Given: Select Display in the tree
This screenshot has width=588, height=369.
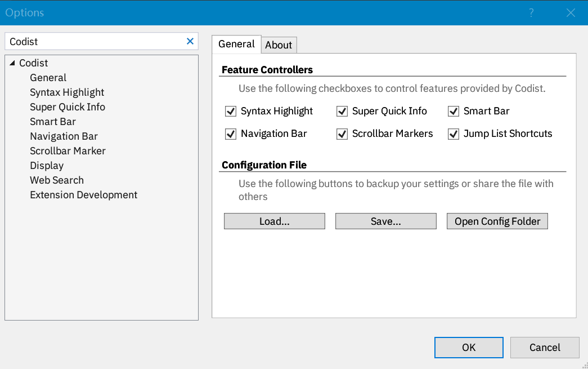Looking at the screenshot, I should pyautogui.click(x=46, y=165).
